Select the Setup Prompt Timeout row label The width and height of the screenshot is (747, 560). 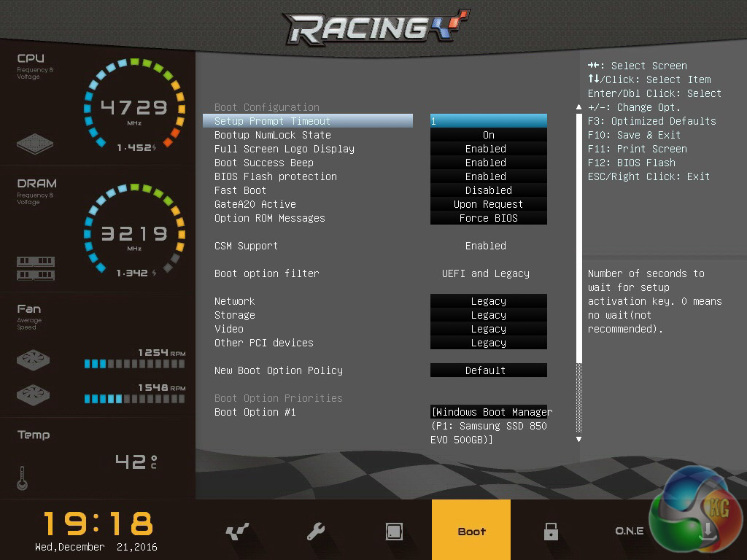[x=272, y=121]
